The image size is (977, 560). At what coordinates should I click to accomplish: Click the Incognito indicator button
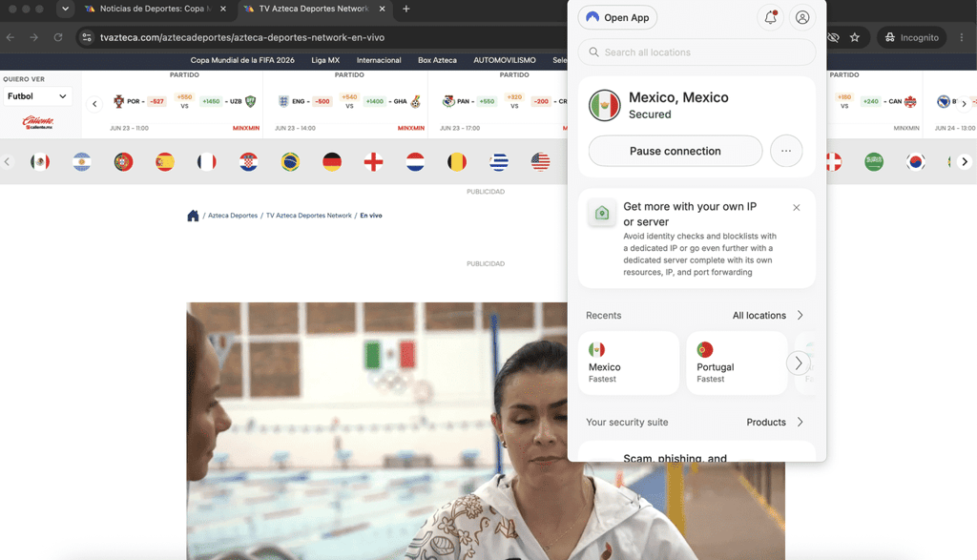tap(912, 37)
